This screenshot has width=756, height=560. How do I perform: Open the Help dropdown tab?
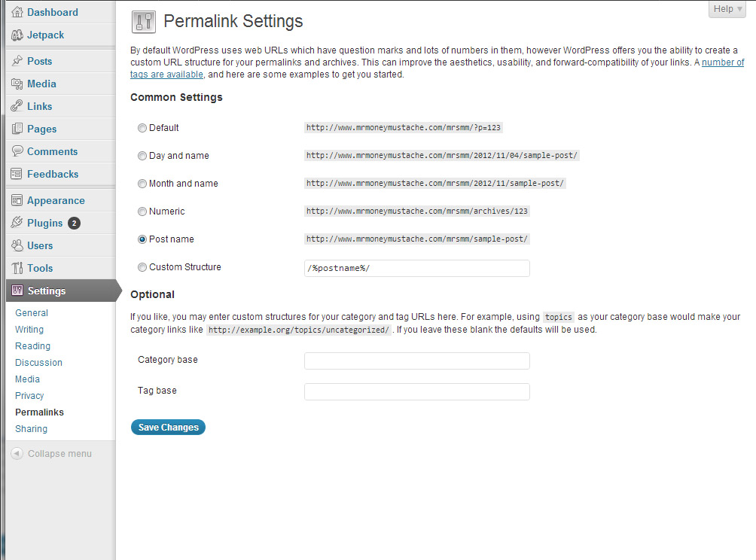[x=727, y=9]
